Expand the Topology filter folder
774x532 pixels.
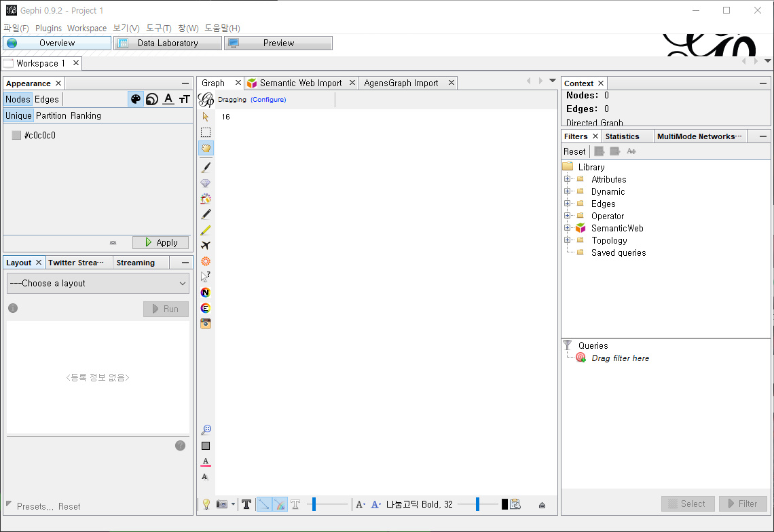[567, 240]
